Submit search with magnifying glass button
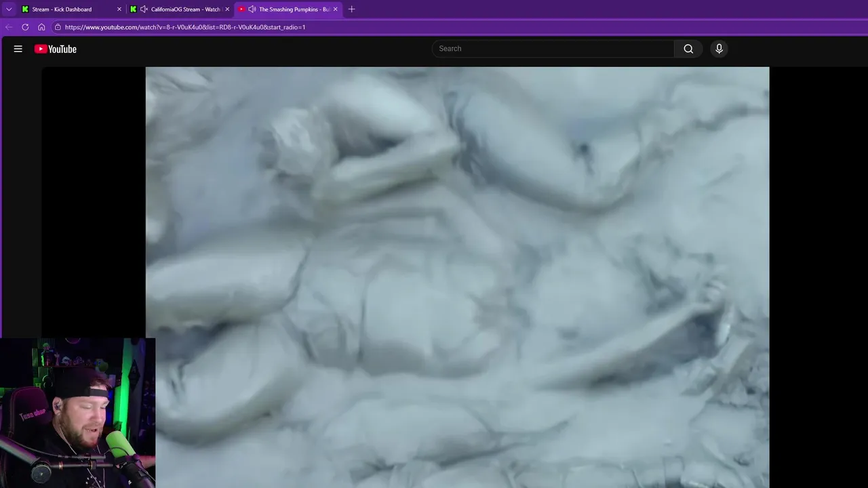 click(688, 49)
